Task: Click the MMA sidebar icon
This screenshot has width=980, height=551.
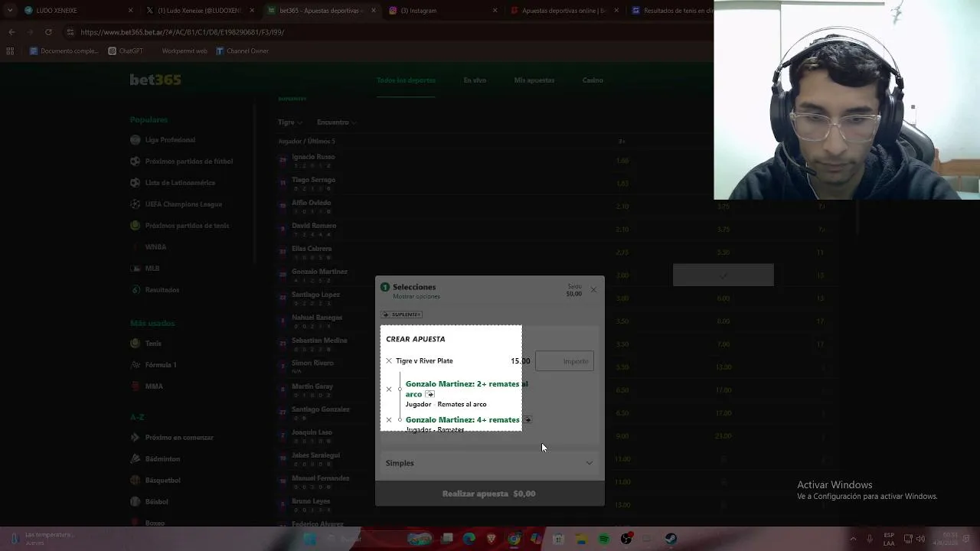Action: (x=136, y=386)
